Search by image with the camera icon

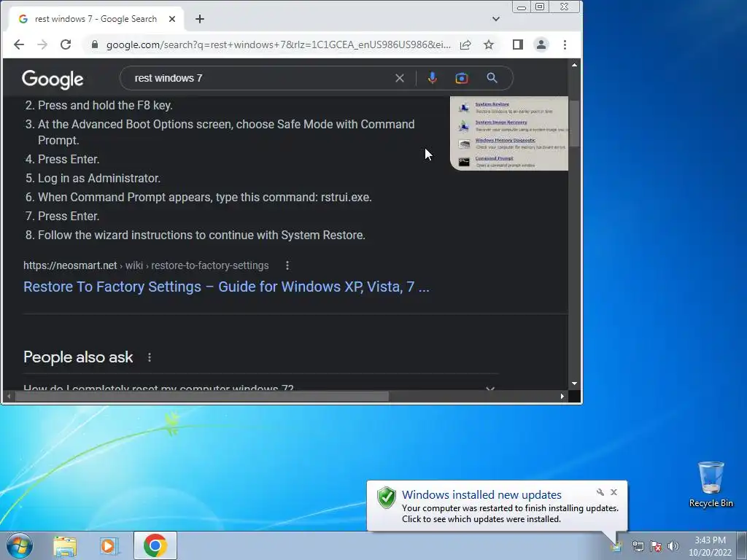tap(462, 78)
